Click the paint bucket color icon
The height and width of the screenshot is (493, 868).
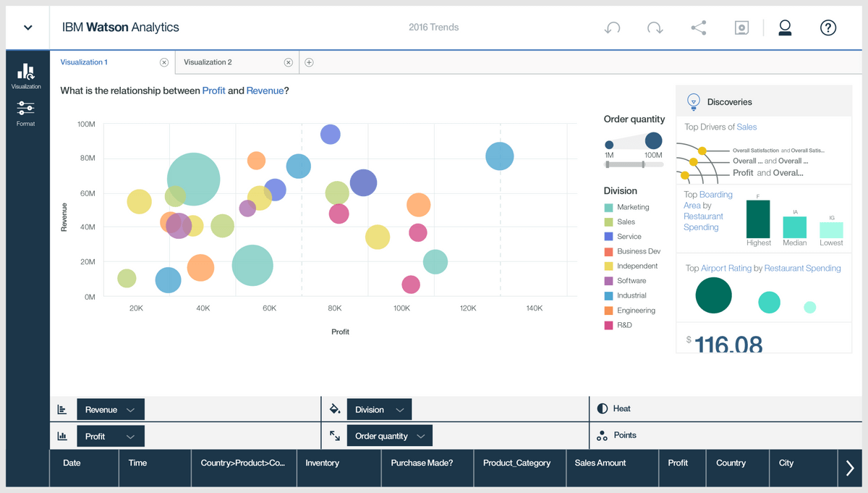pyautogui.click(x=334, y=409)
